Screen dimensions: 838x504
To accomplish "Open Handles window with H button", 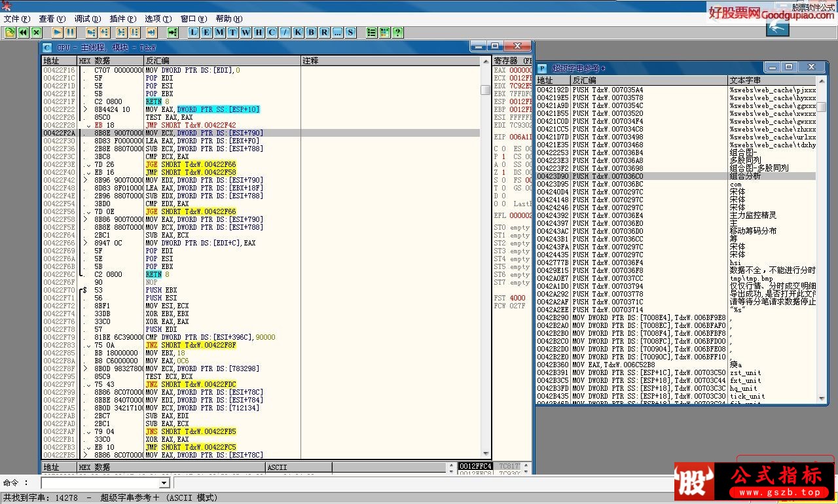I will (259, 32).
